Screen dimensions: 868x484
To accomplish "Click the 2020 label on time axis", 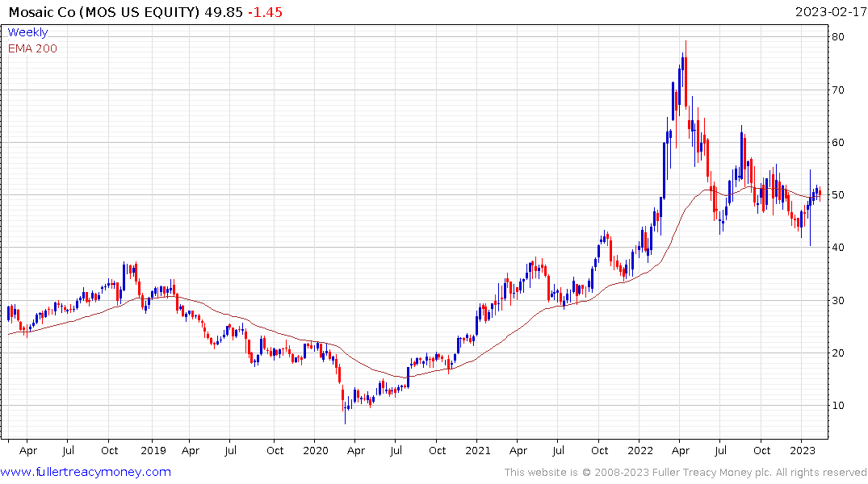I will click(x=316, y=450).
